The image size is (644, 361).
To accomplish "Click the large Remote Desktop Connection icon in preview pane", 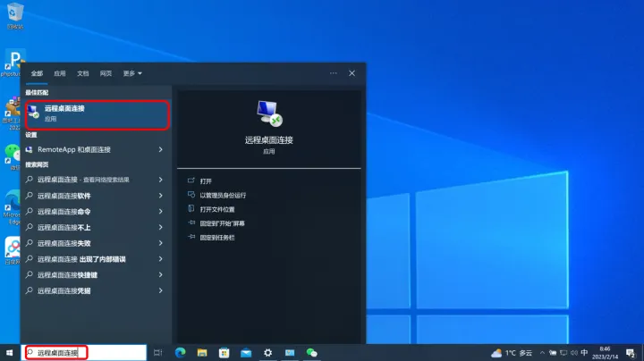I will click(x=269, y=113).
